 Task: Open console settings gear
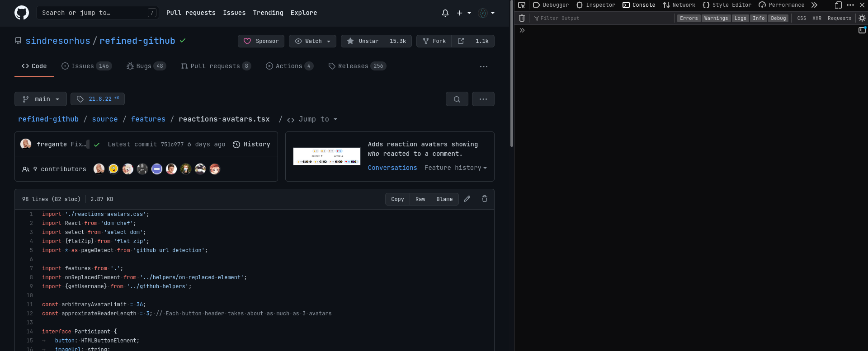tap(862, 18)
